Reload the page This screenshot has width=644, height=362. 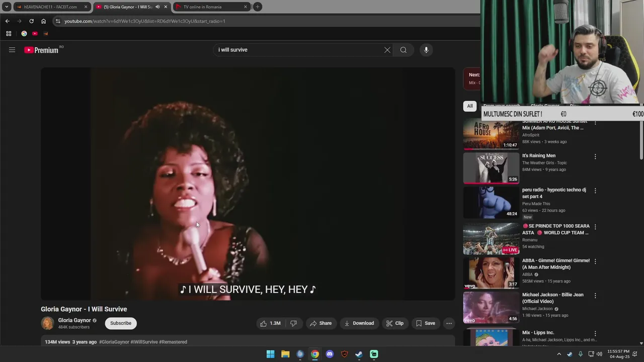[x=31, y=21]
